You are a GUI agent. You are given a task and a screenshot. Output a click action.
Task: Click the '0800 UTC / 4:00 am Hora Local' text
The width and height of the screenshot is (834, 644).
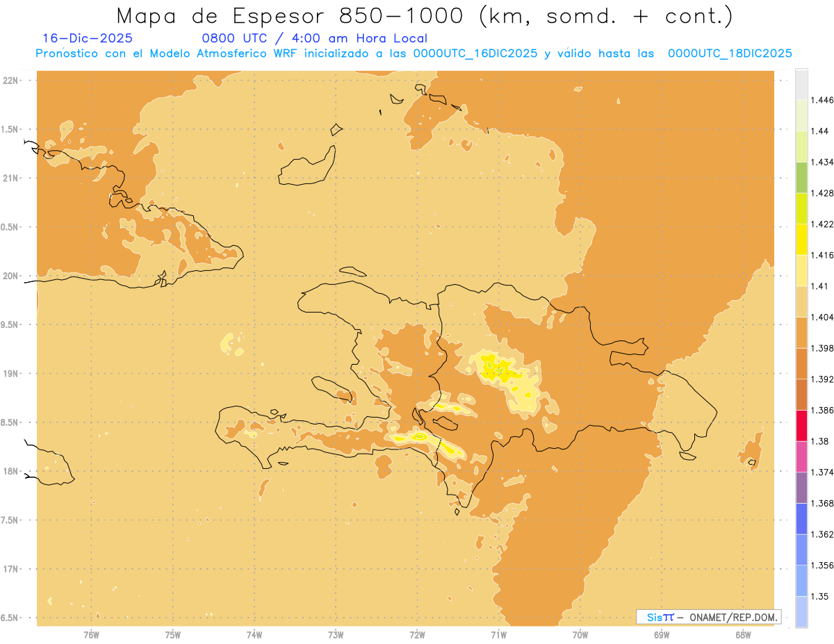point(314,39)
